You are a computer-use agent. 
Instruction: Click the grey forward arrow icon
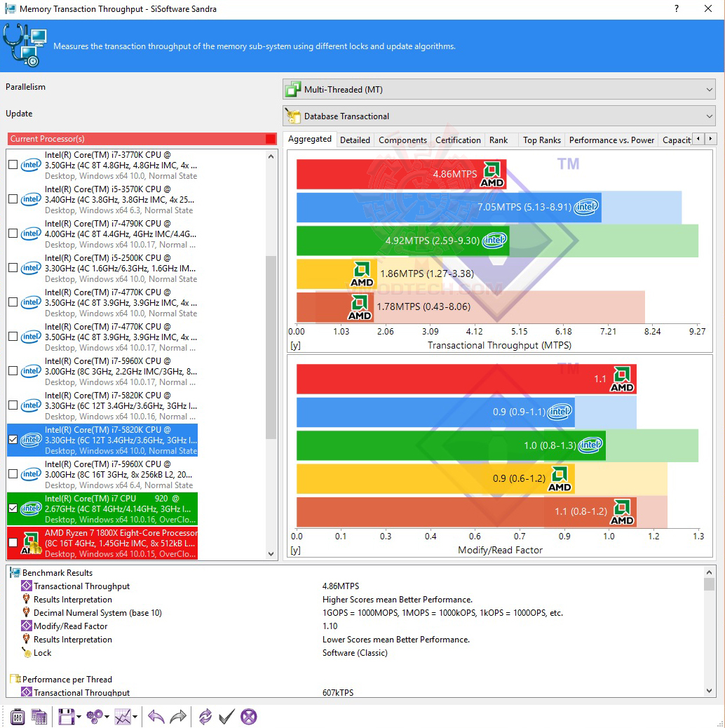coord(178,717)
